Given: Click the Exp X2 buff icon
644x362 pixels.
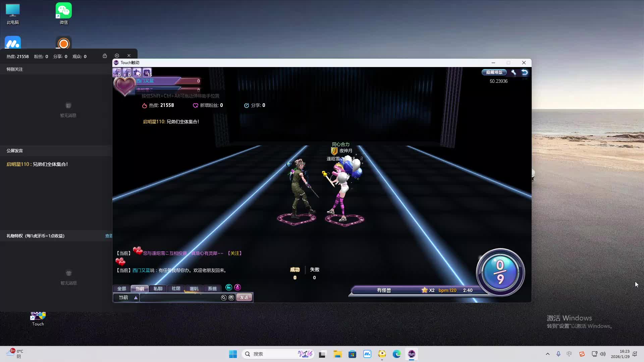Looking at the screenshot, I should tap(117, 72).
